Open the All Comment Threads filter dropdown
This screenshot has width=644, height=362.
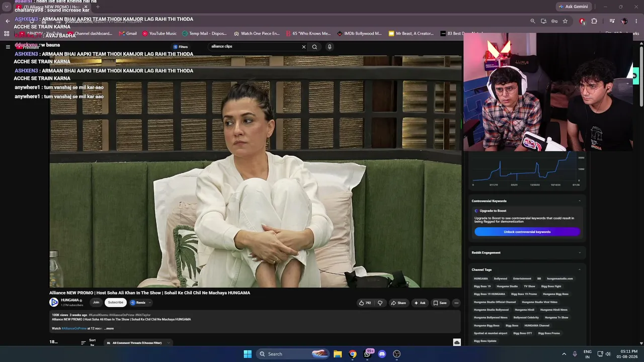coord(138,343)
